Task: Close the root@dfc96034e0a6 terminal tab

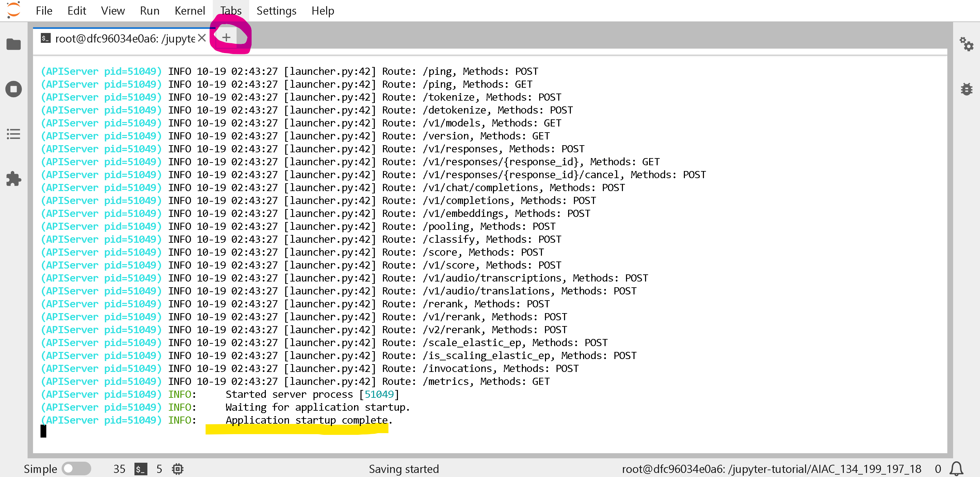Action: pyautogui.click(x=202, y=38)
